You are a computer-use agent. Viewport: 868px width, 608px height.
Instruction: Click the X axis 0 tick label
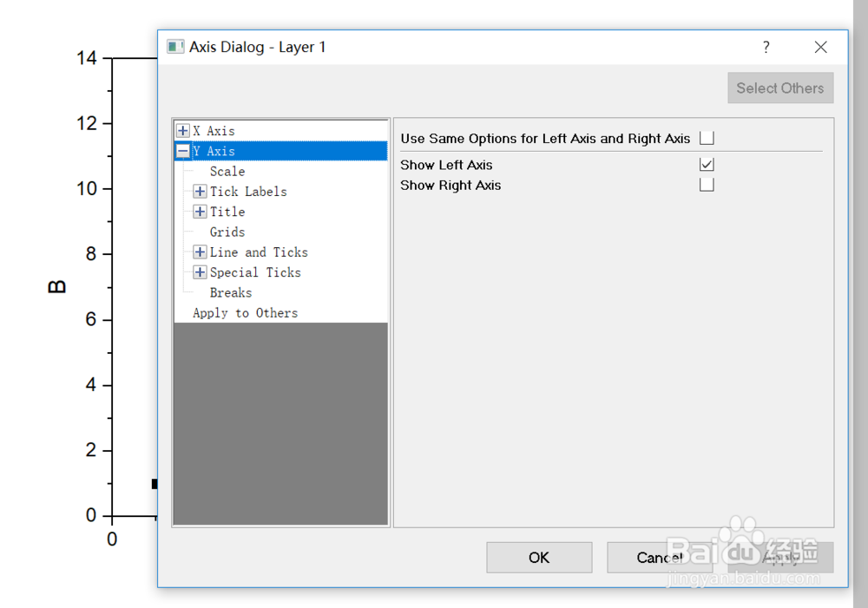point(112,539)
